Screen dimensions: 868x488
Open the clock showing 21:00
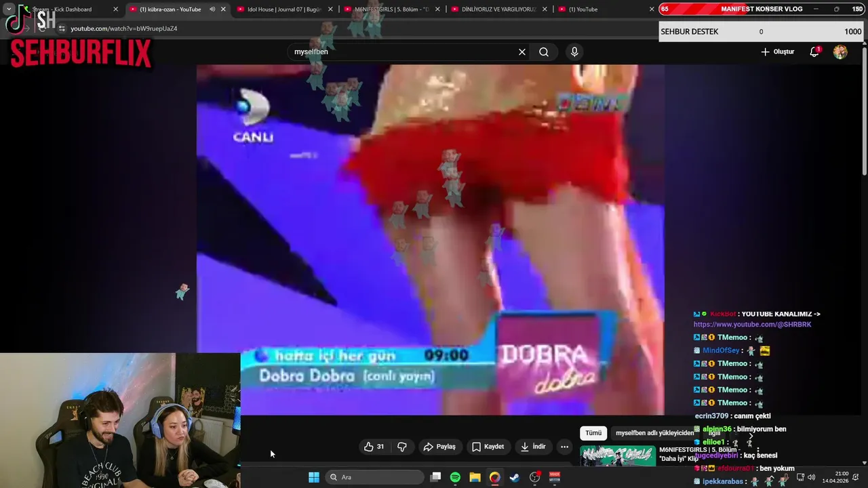(835, 477)
